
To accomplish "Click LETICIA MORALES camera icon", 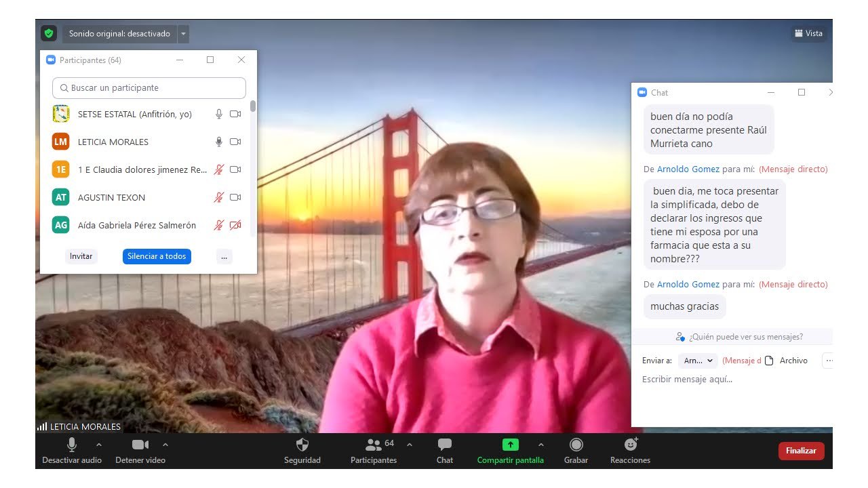I will (235, 142).
